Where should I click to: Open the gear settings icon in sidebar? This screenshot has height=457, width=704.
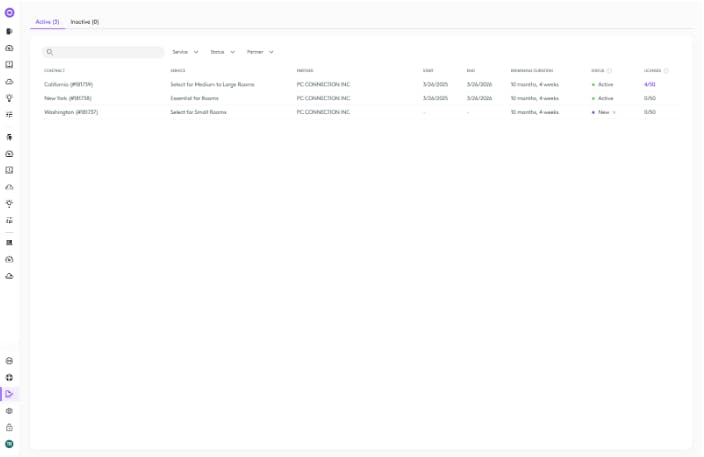point(9,411)
